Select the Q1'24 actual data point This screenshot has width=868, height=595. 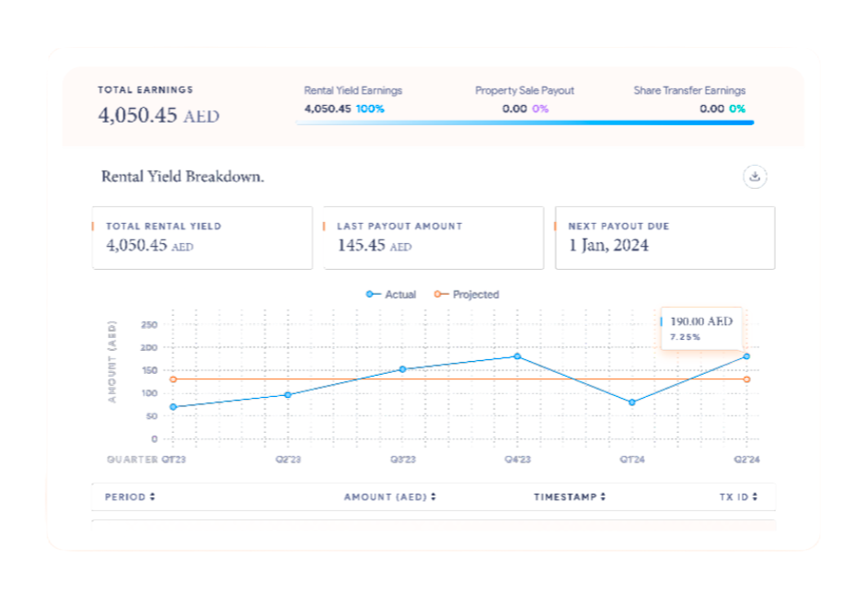[x=631, y=402]
